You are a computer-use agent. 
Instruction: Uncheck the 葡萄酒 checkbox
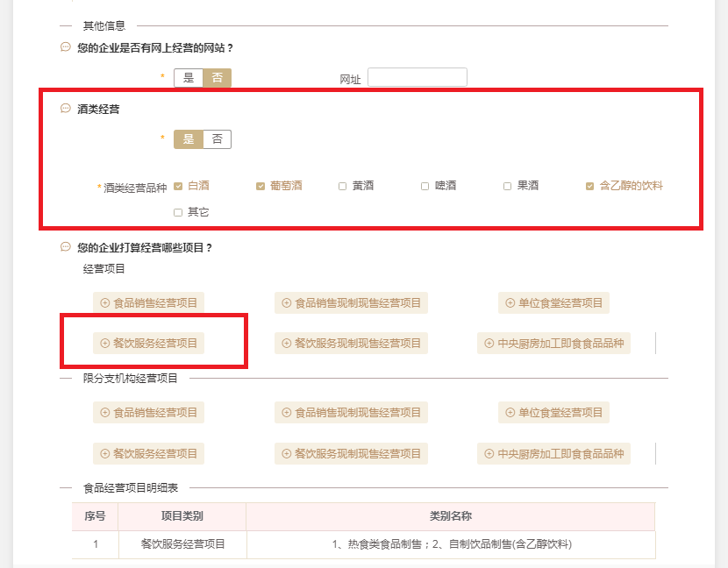[x=261, y=186]
